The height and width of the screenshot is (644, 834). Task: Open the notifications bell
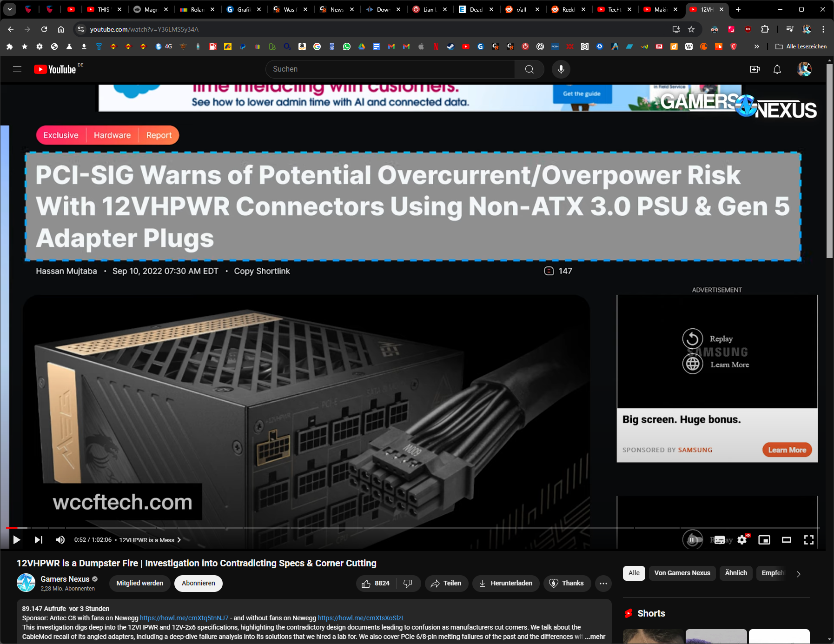click(x=777, y=69)
